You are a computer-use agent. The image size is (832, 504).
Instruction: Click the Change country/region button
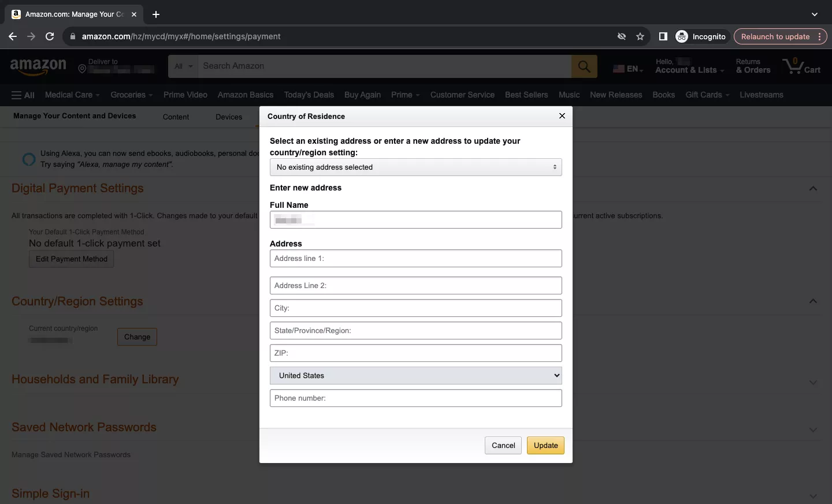[x=137, y=337]
